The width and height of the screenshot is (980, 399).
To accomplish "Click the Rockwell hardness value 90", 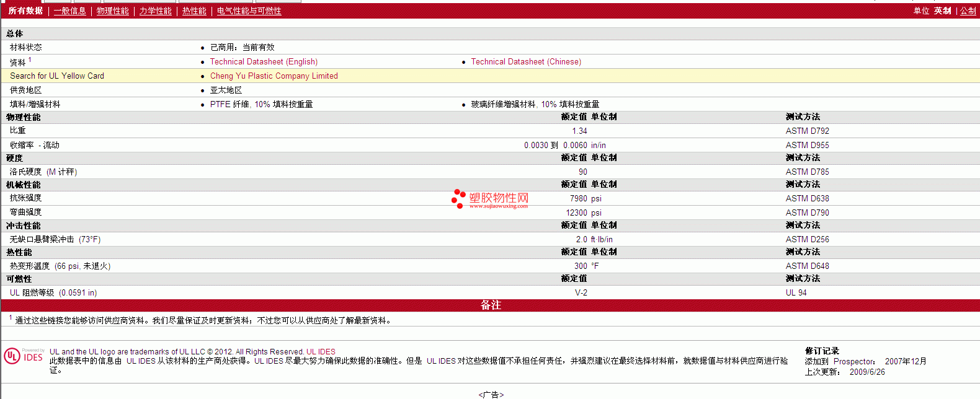I will coord(583,172).
